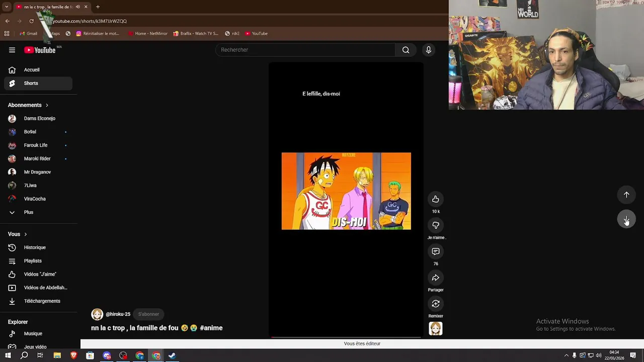This screenshot has height=362, width=644.
Task: Open the Accueil home page
Action: coord(38,70)
